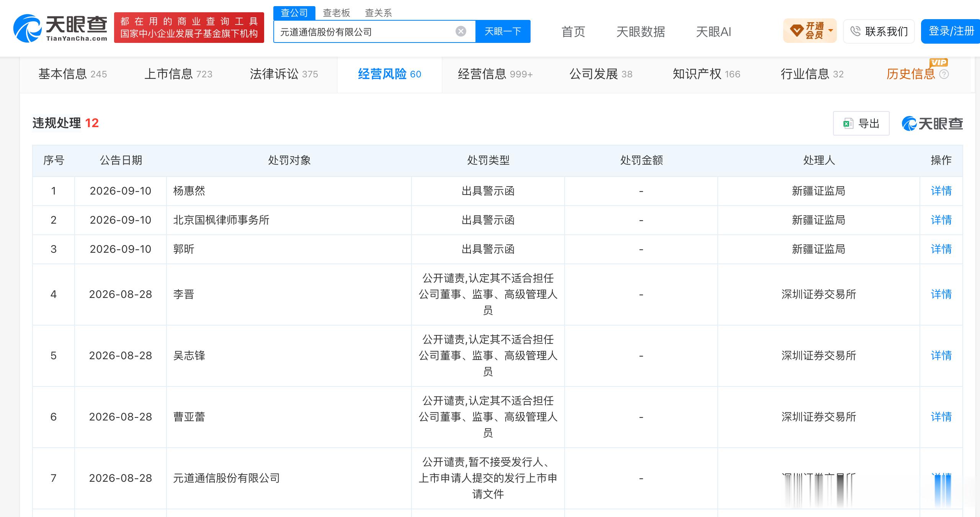This screenshot has height=517, width=980.
Task: Click the name 李晋 in the table
Action: pyautogui.click(x=184, y=294)
